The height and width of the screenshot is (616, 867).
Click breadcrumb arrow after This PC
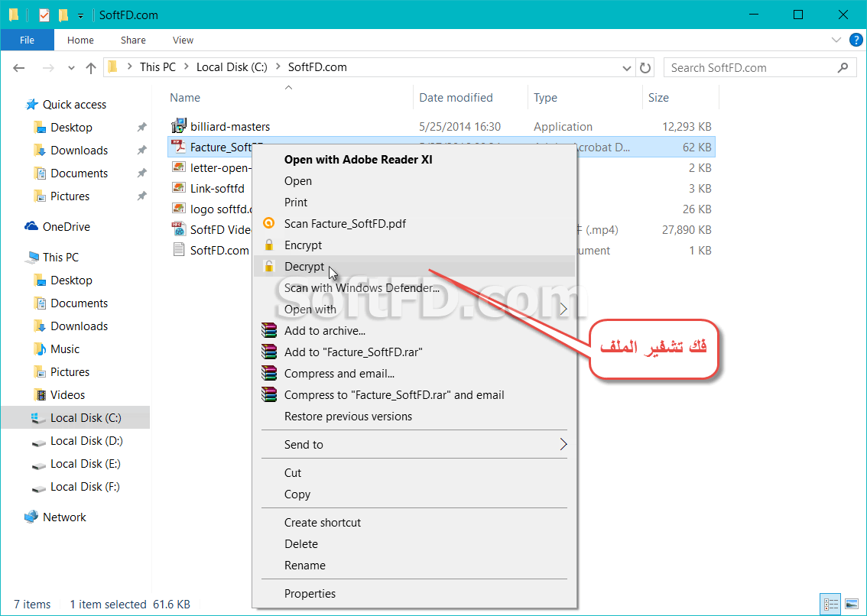(187, 67)
